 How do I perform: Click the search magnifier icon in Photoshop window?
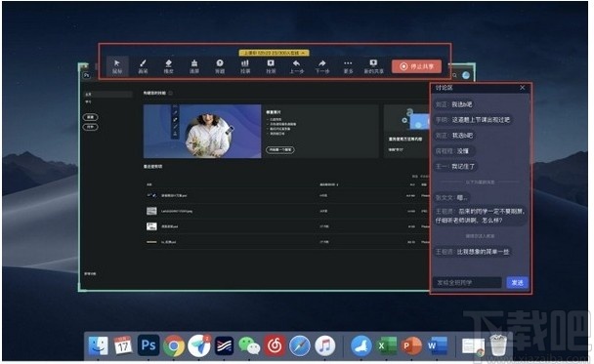pyautogui.click(x=454, y=75)
